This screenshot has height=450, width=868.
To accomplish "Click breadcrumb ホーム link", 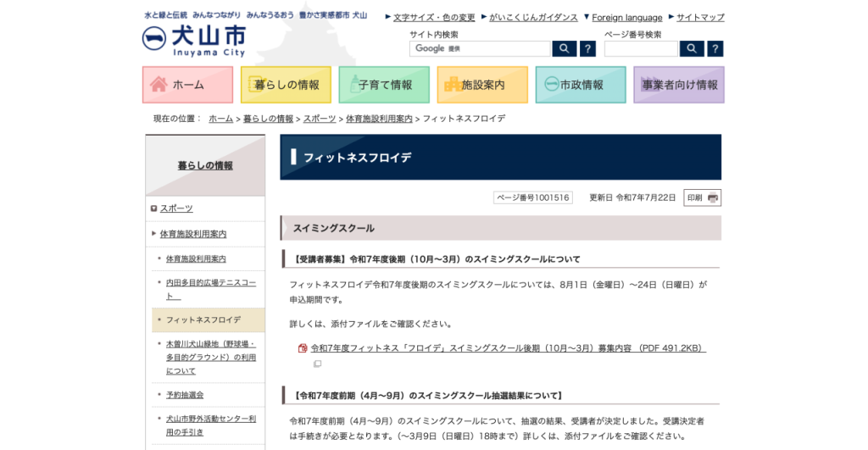I will (221, 119).
